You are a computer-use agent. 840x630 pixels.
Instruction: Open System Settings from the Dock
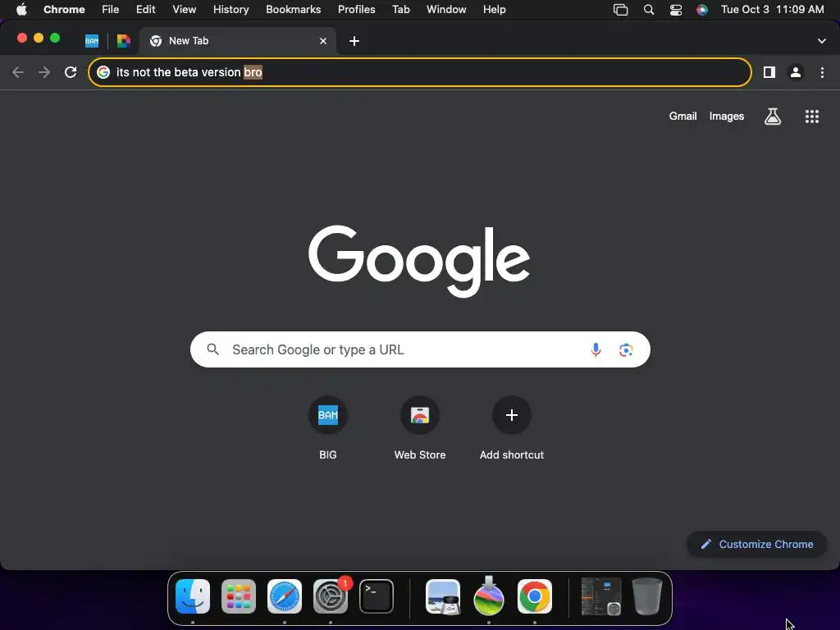tap(331, 596)
